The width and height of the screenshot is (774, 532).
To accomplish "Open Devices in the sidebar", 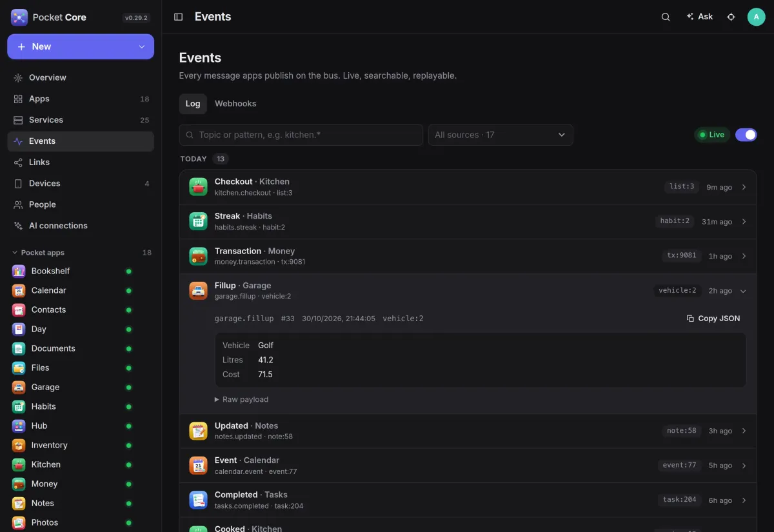I will [81, 183].
